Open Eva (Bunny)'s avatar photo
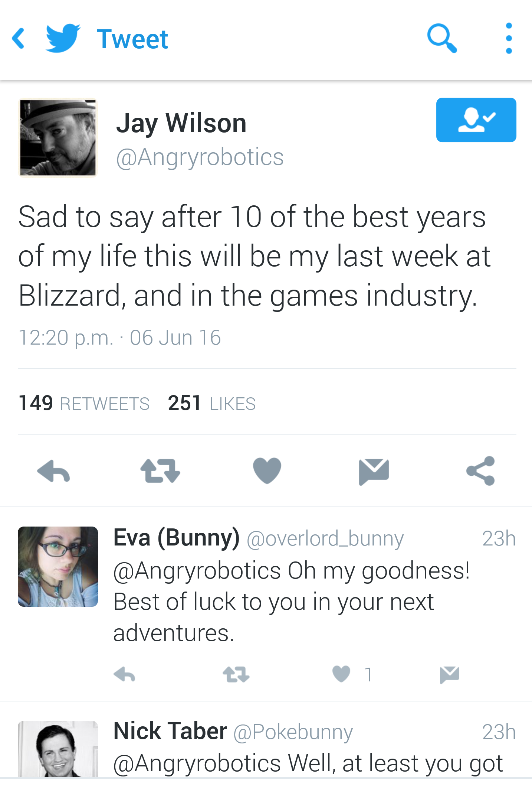 point(58,567)
